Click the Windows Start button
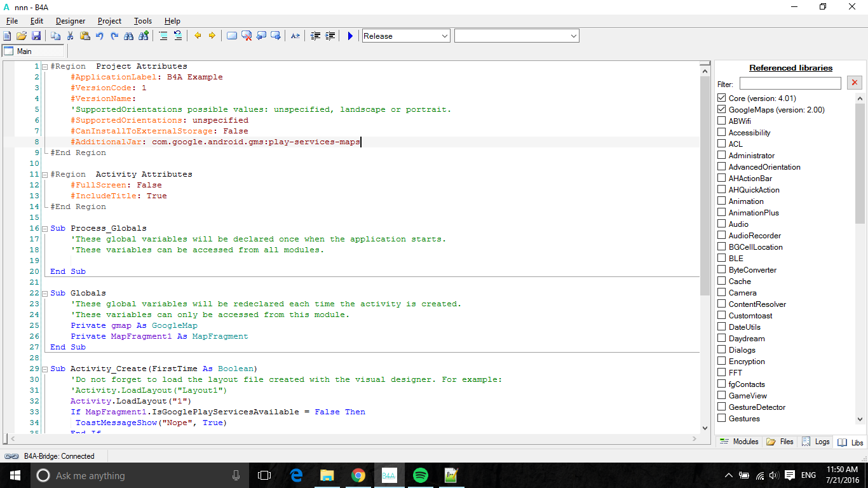Viewport: 868px width, 488px height. (15, 475)
